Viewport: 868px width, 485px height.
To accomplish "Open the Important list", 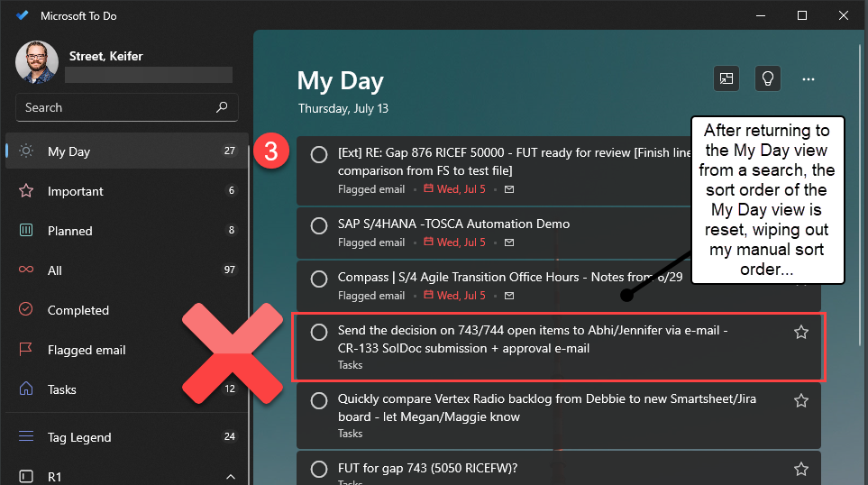I will (x=76, y=191).
